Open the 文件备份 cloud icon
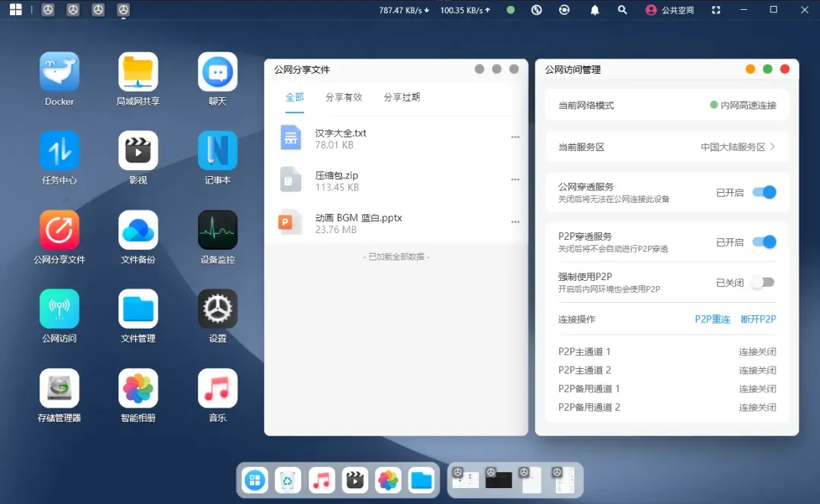The image size is (820, 504). coord(138,230)
